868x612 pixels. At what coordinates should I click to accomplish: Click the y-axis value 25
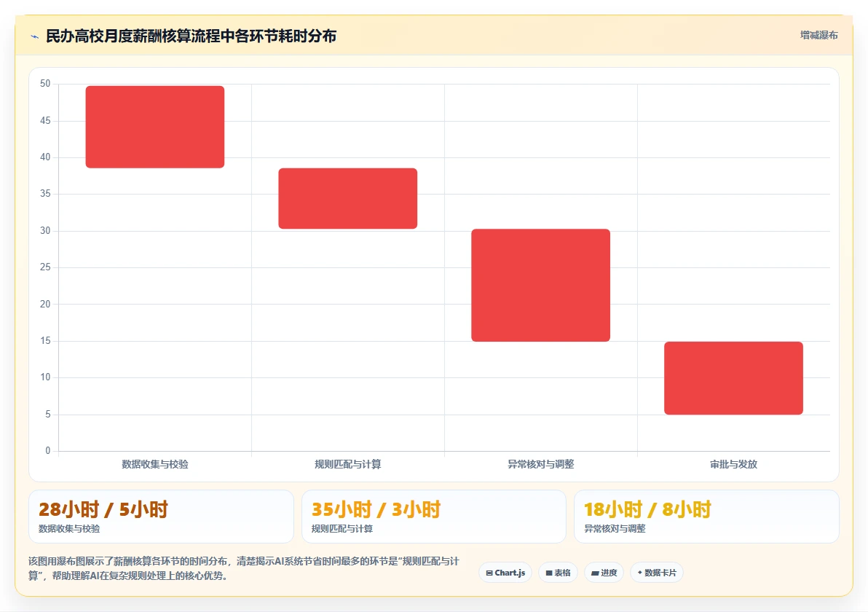[x=45, y=267]
